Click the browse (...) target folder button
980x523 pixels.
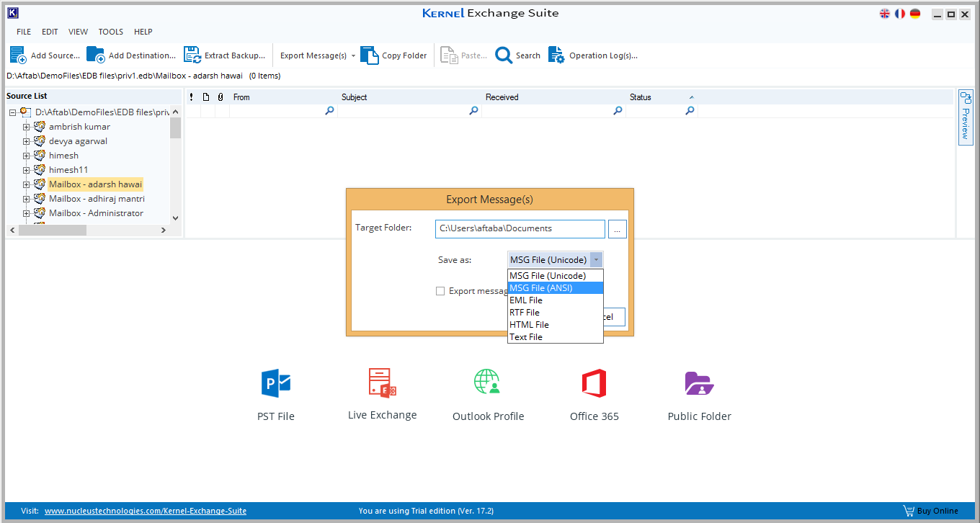pos(618,229)
